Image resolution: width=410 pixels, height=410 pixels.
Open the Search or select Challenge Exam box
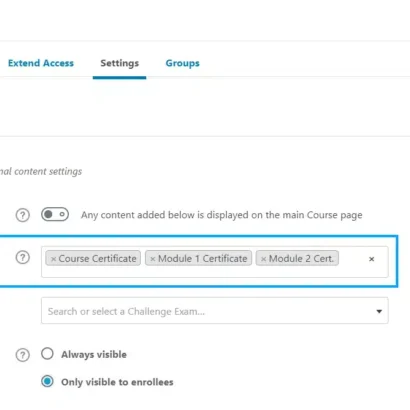pos(215,311)
